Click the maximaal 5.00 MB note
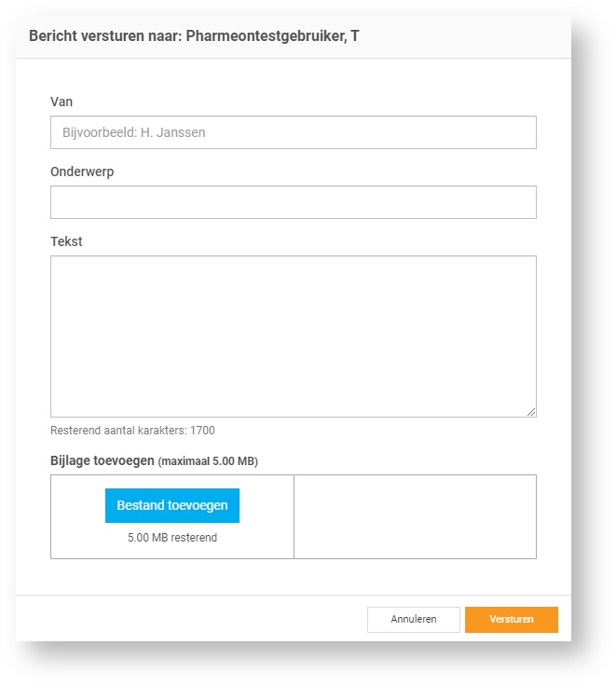 click(x=208, y=461)
